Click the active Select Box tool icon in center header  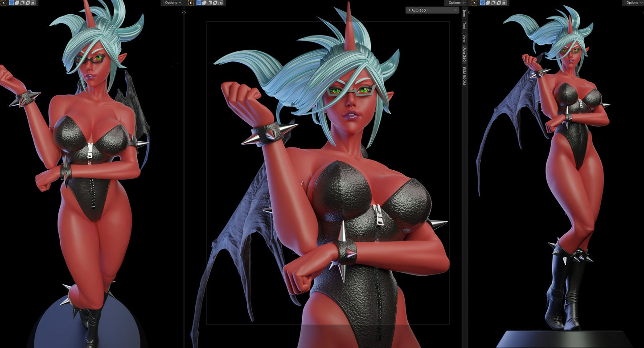199,3
